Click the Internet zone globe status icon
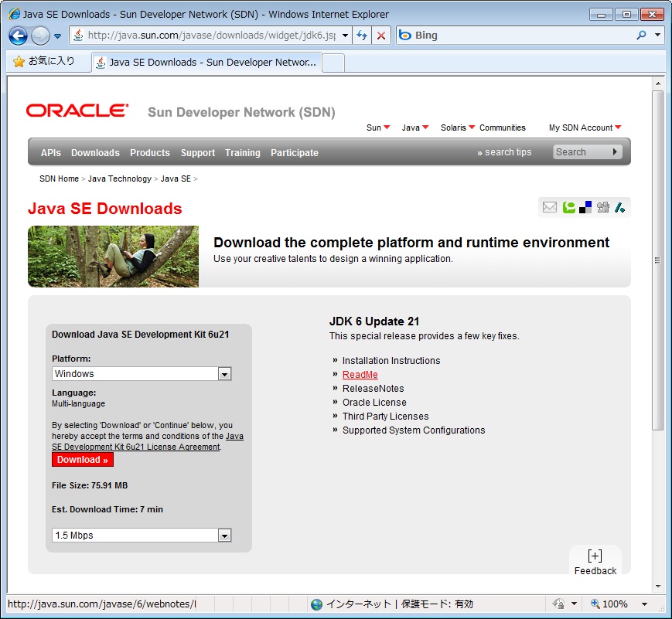Image resolution: width=672 pixels, height=619 pixels. click(317, 604)
